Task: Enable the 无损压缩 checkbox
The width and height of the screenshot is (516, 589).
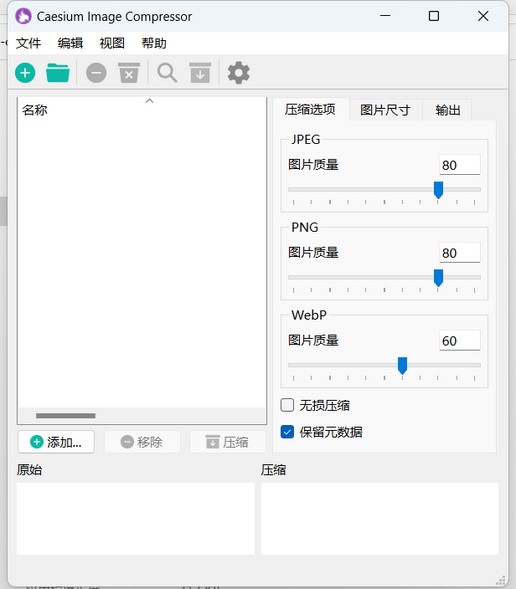Action: (287, 405)
